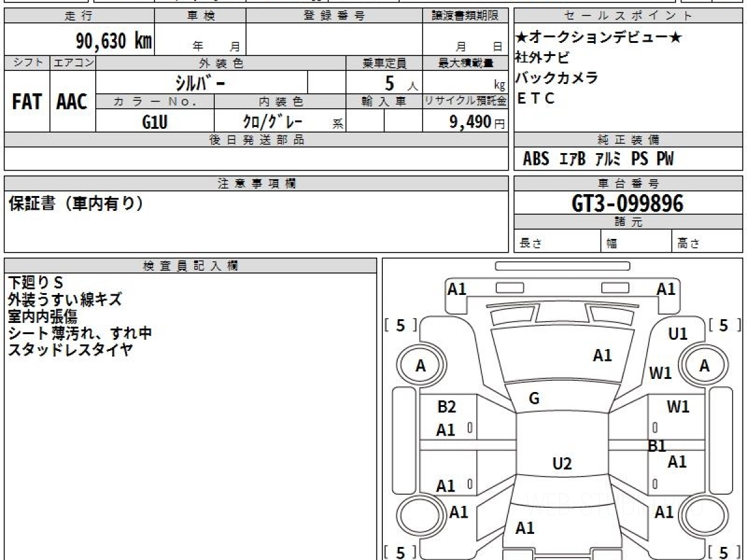Viewport: 747px width, 560px height.
Task: Click the ETC sales point
Action: pyautogui.click(x=535, y=98)
